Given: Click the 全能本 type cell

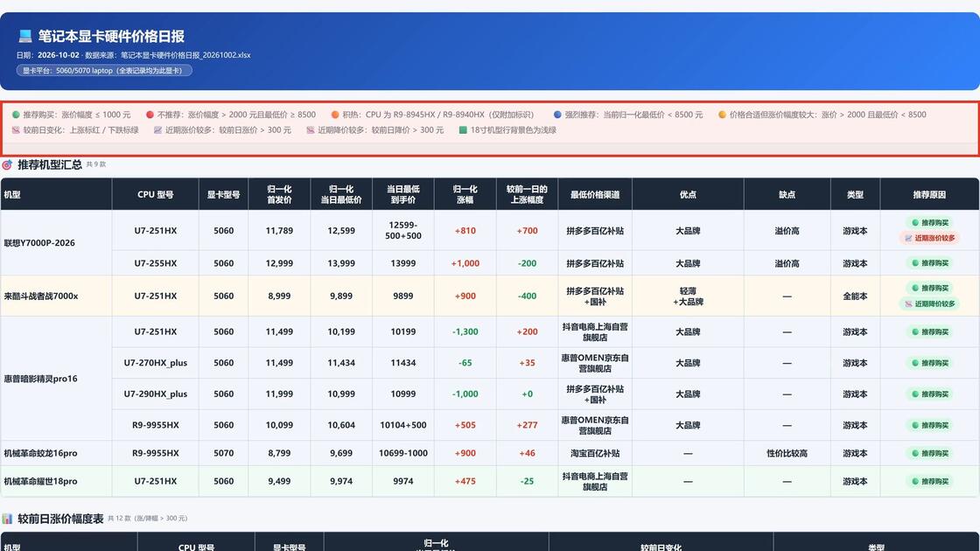Looking at the screenshot, I should pyautogui.click(x=855, y=296).
